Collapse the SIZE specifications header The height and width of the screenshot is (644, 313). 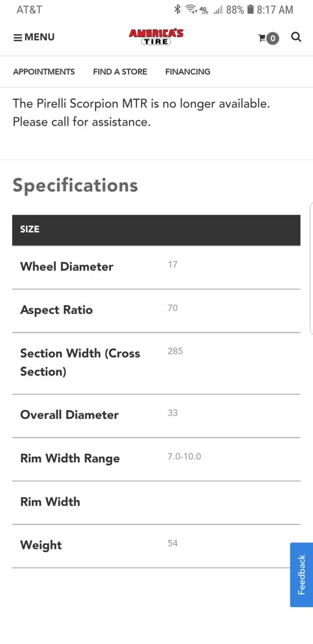pos(156,230)
